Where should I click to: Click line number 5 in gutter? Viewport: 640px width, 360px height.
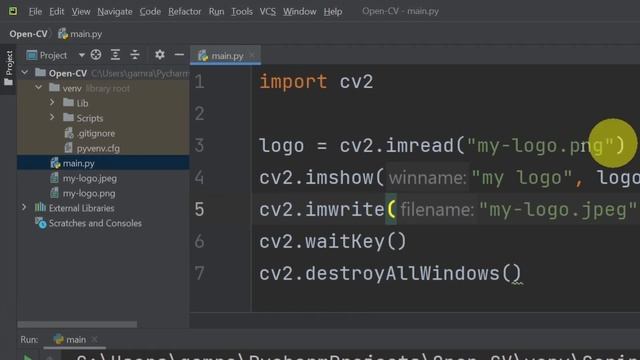[199, 209]
